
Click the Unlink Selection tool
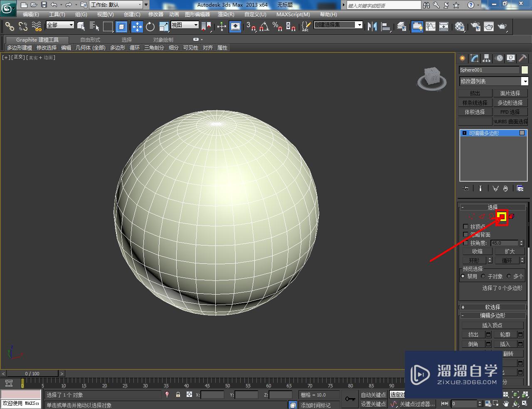coord(23,27)
